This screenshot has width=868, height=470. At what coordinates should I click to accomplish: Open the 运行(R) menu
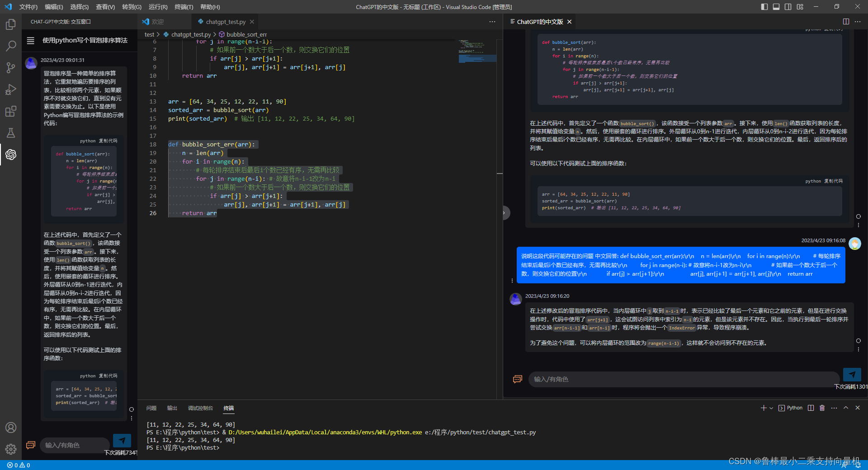click(x=158, y=7)
